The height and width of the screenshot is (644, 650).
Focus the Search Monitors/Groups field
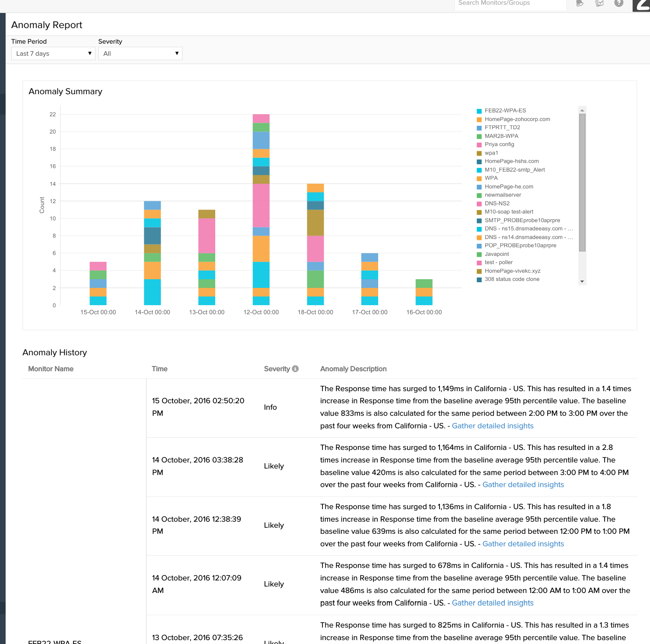(x=510, y=3)
